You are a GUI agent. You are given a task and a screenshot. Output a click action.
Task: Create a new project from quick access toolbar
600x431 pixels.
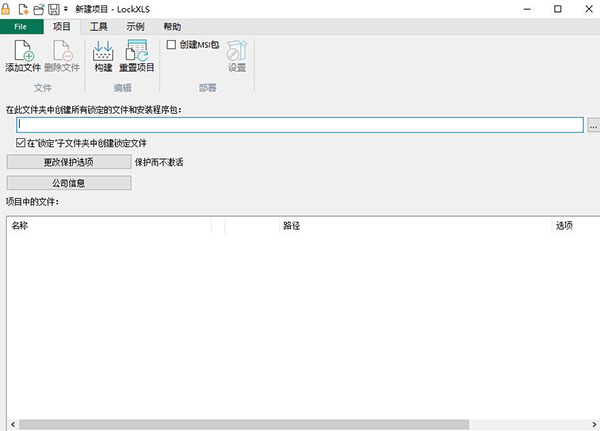click(24, 9)
